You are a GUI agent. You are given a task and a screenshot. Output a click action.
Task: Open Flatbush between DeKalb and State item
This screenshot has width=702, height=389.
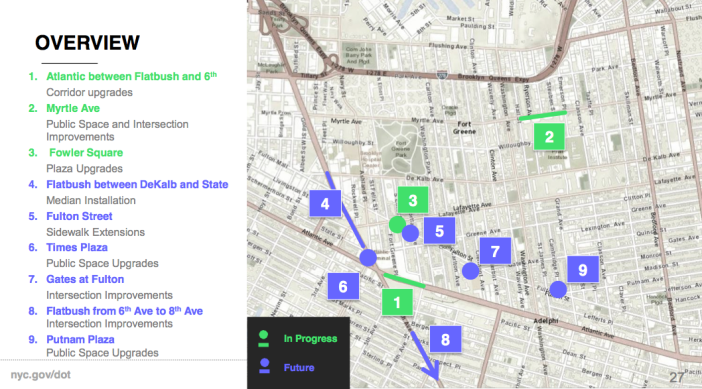click(x=137, y=184)
